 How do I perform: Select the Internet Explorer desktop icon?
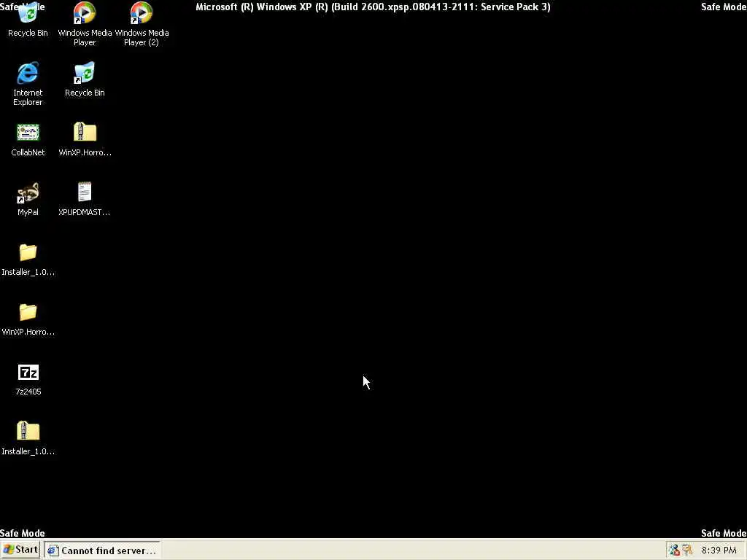coord(28,83)
